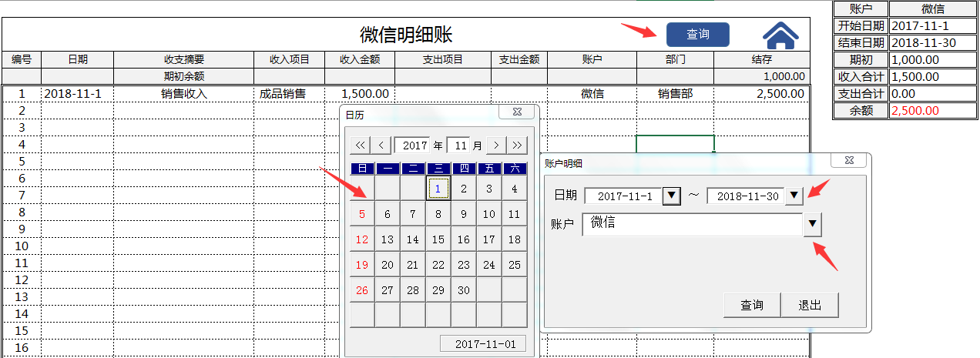Select the 1,500.00 income amount cell in row 1
The height and width of the screenshot is (358, 980).
click(360, 93)
